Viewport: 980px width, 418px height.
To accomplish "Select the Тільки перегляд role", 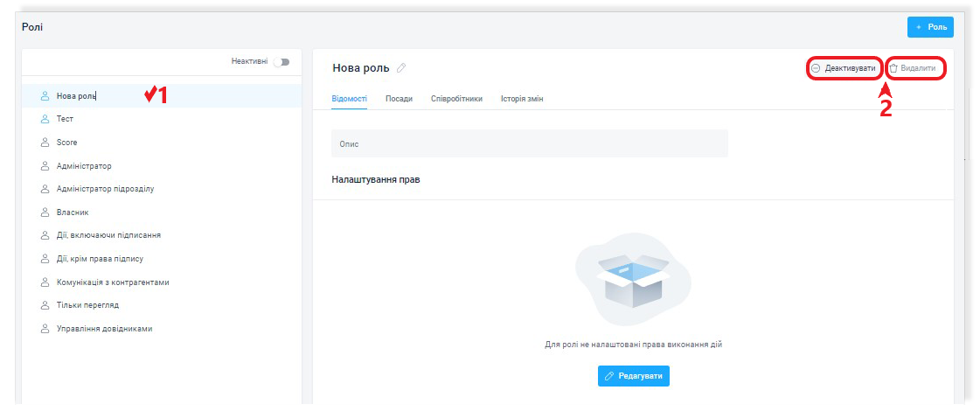I will tap(87, 305).
